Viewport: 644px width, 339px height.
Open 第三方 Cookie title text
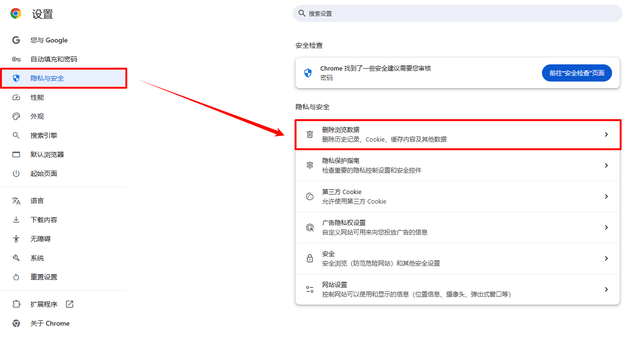[342, 192]
